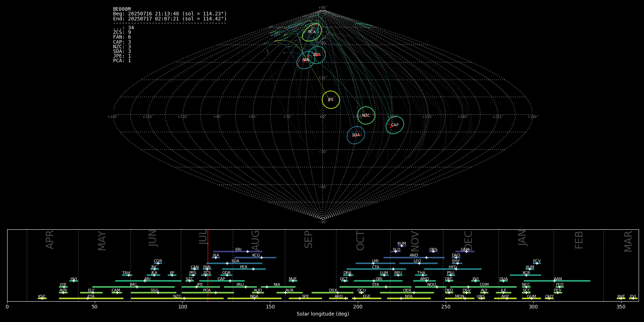The width and height of the screenshot is (644, 322).
Task: Click the JMC shower bar in timeline
Action: click(133, 287)
